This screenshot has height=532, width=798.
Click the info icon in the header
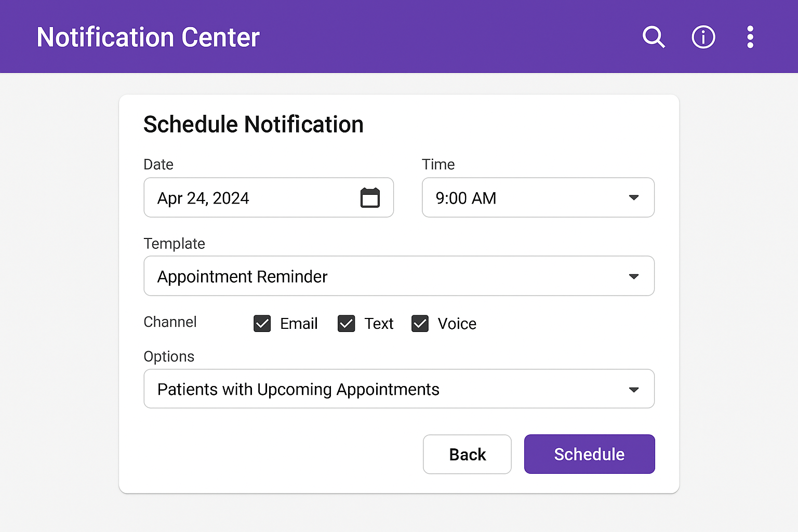[x=703, y=37]
